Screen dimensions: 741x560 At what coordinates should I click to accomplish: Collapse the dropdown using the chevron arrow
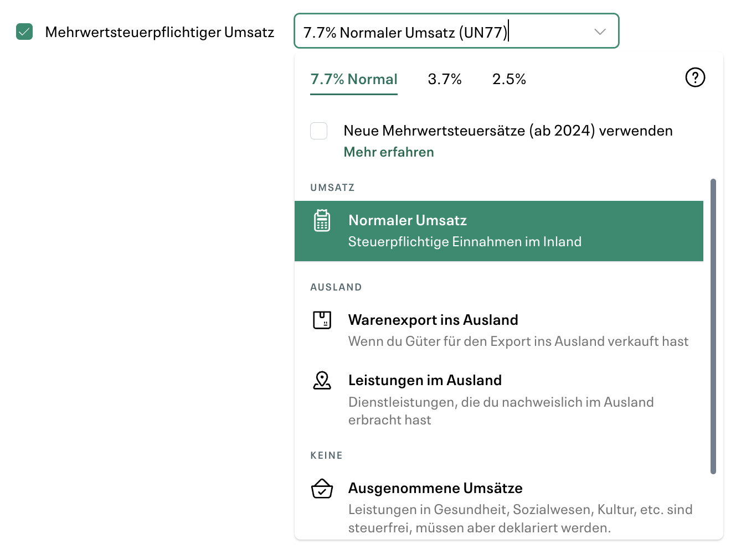pyautogui.click(x=600, y=32)
